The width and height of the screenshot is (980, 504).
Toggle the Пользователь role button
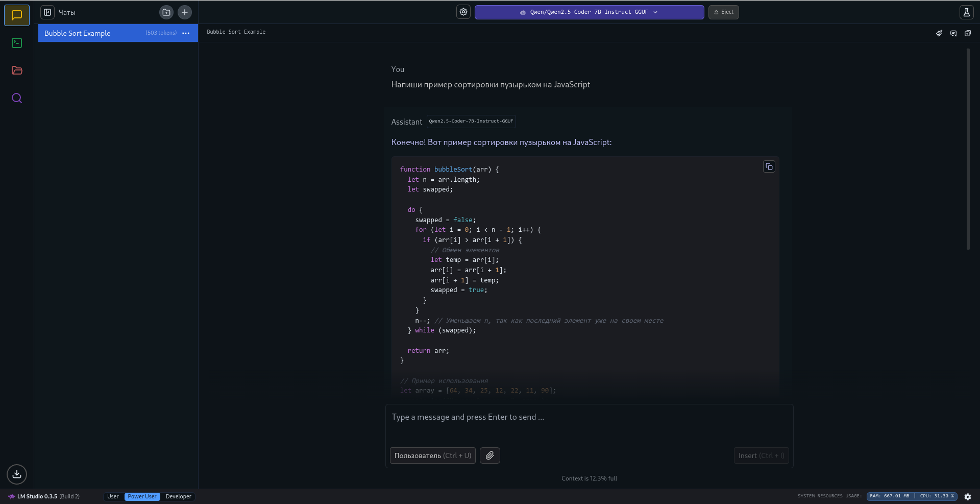(432, 455)
